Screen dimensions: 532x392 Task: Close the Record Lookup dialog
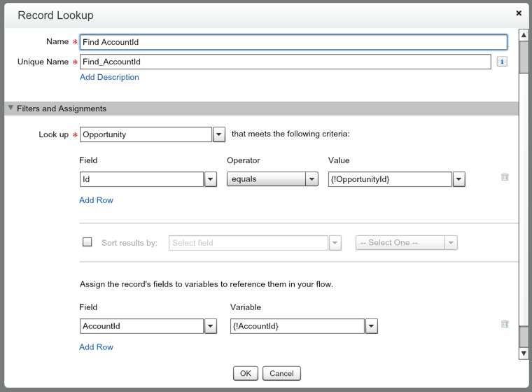(x=519, y=13)
